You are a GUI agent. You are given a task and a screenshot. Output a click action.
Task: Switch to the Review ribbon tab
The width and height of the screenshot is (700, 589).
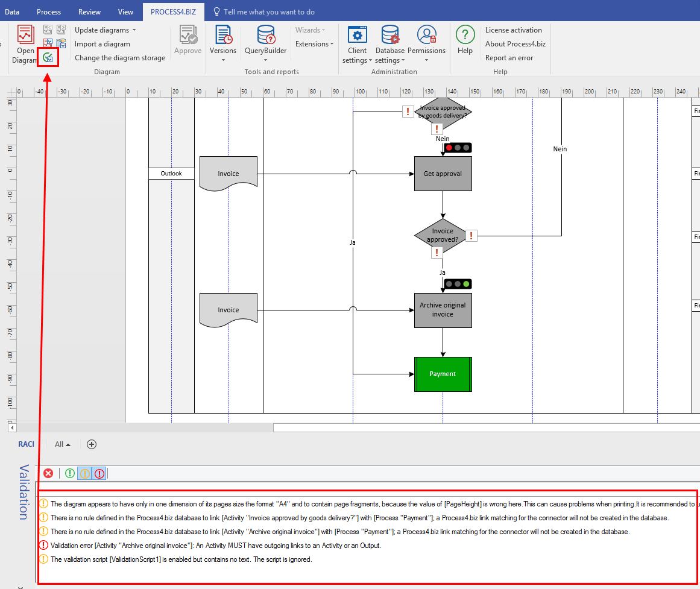(89, 11)
